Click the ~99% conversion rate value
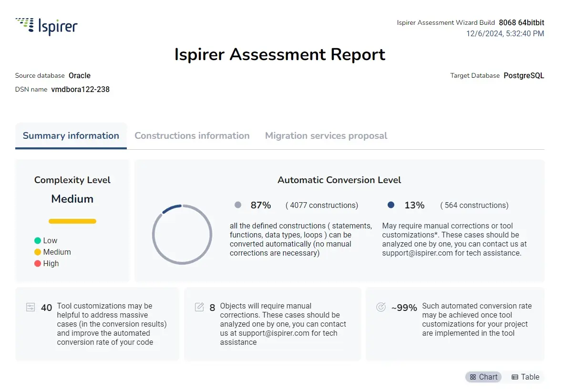This screenshot has width=575, height=392. click(x=404, y=308)
